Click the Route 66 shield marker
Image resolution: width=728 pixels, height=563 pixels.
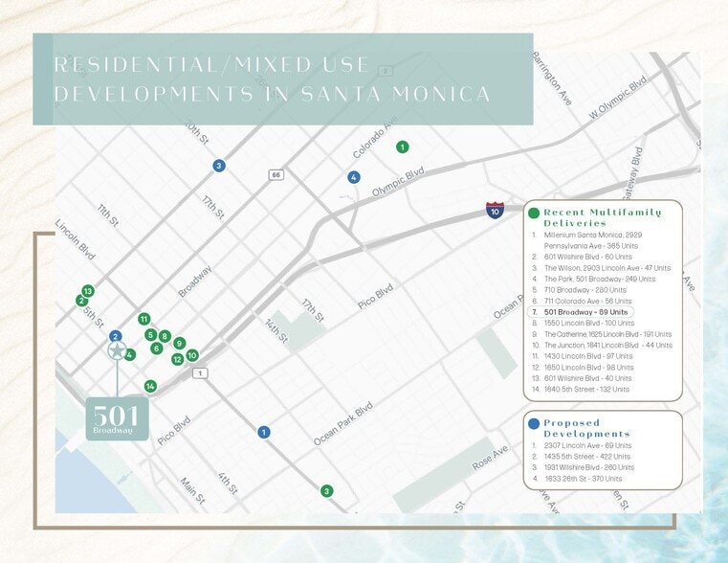click(x=276, y=175)
